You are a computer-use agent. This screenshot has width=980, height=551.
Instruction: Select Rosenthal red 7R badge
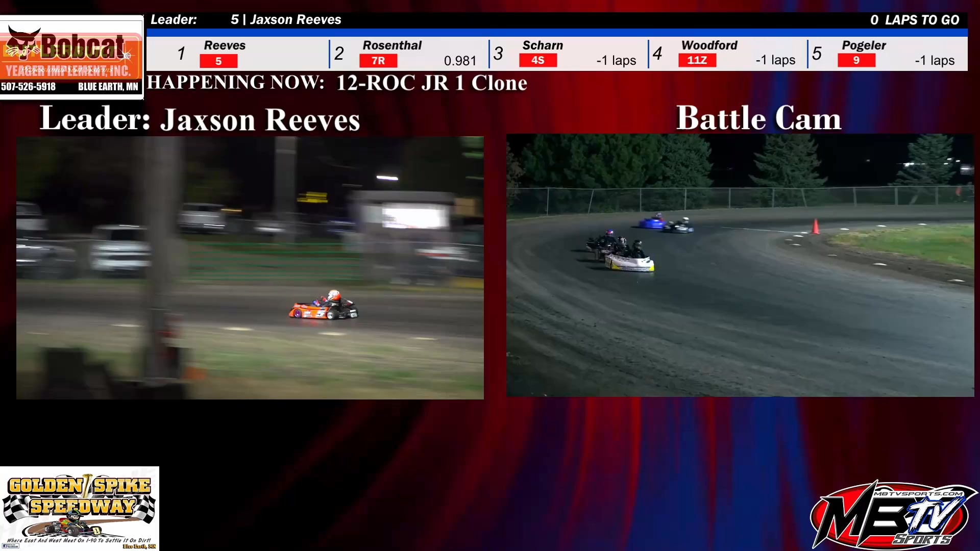(378, 61)
